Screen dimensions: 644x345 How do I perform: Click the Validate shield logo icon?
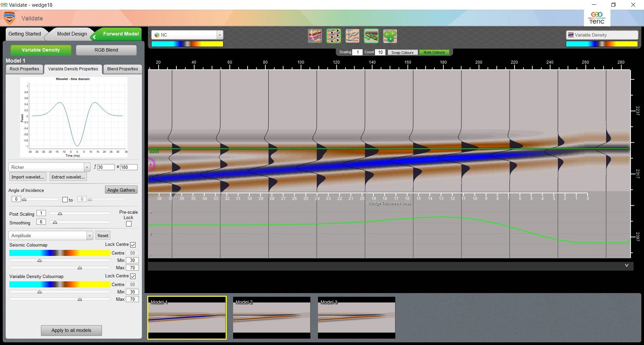tap(9, 18)
